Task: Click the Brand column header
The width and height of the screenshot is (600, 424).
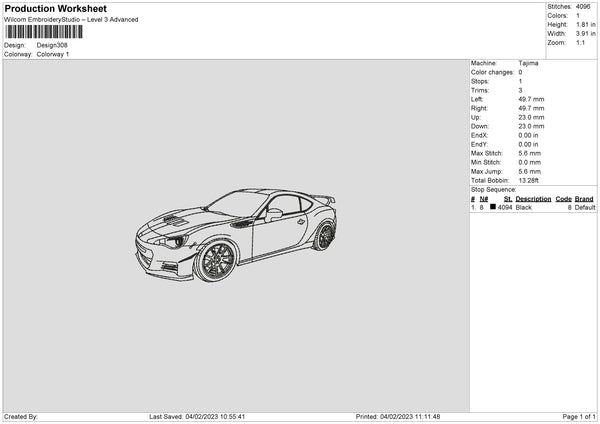Action: (x=585, y=199)
